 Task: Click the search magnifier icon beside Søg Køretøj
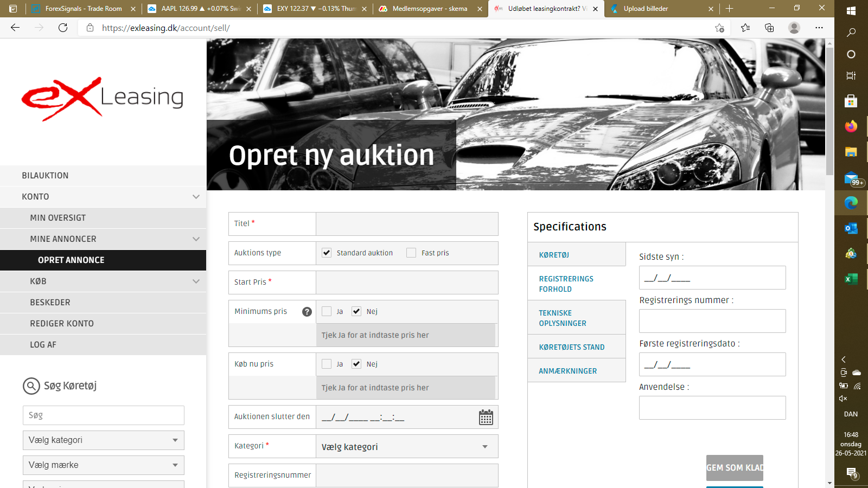tap(31, 386)
